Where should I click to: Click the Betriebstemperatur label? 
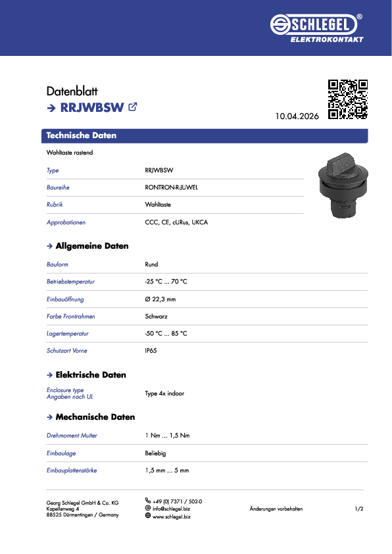[x=70, y=282]
